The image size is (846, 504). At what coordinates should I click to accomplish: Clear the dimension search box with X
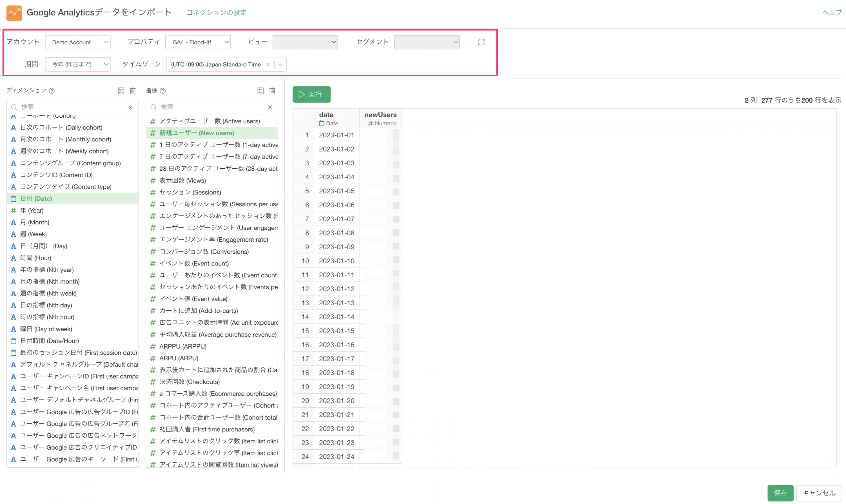130,107
